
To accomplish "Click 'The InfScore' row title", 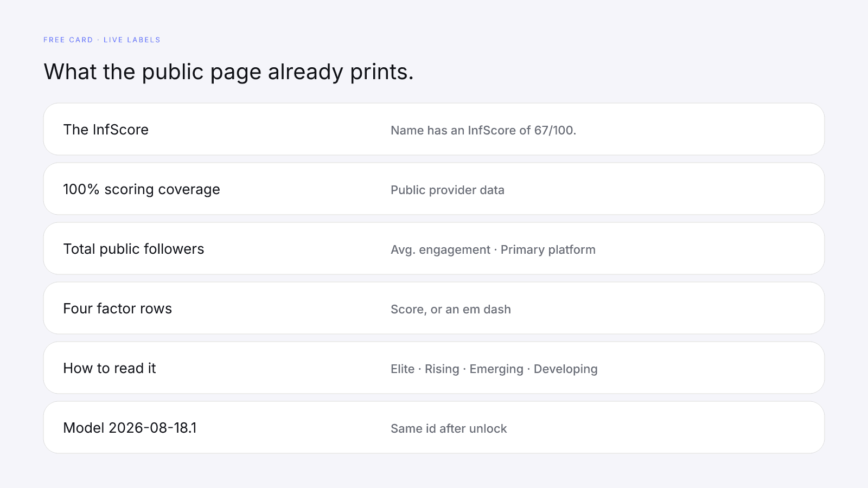I will [106, 130].
